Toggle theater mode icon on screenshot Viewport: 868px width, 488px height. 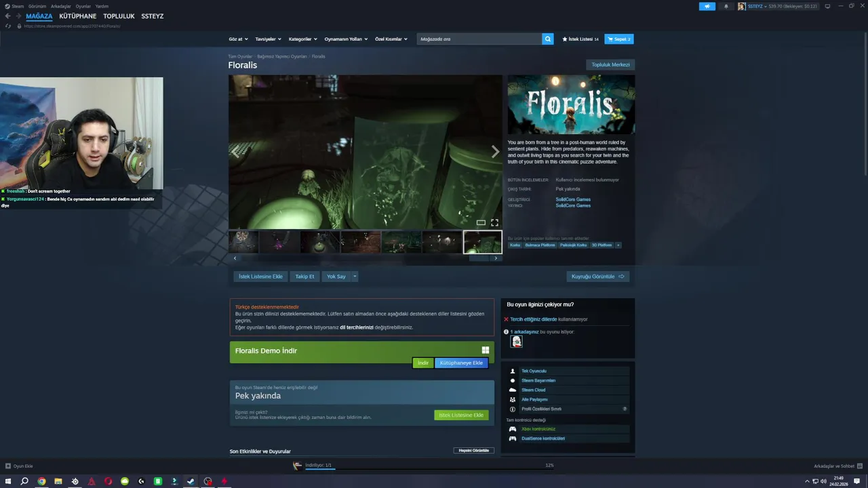pos(481,222)
